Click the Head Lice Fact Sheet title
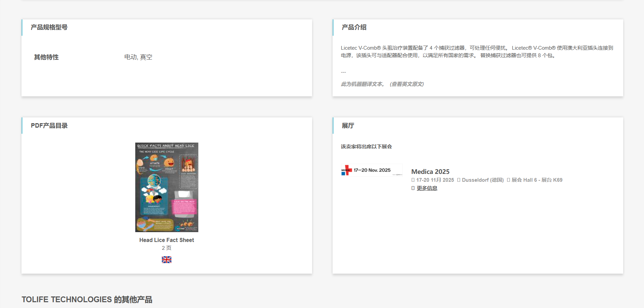 (166, 240)
